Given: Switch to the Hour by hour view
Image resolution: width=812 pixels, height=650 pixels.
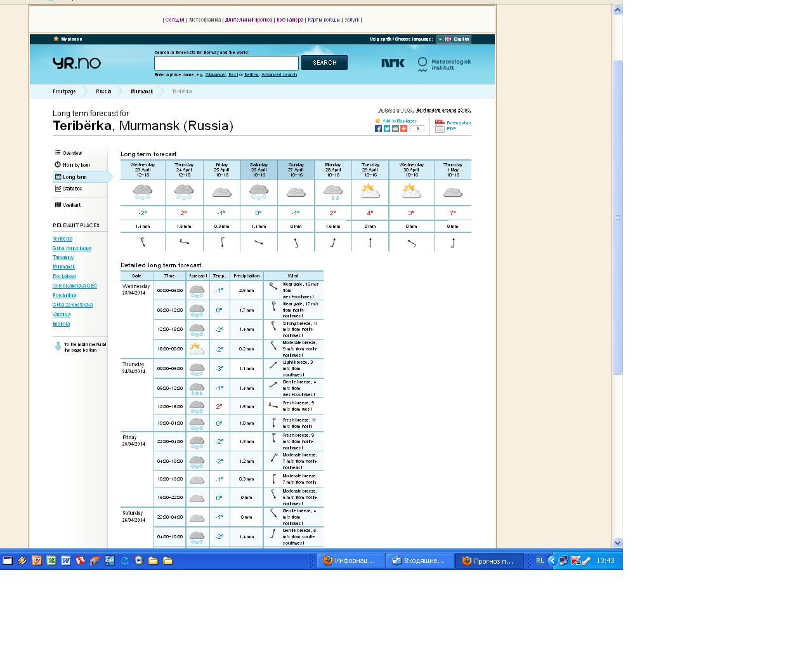Looking at the screenshot, I should pos(76,165).
